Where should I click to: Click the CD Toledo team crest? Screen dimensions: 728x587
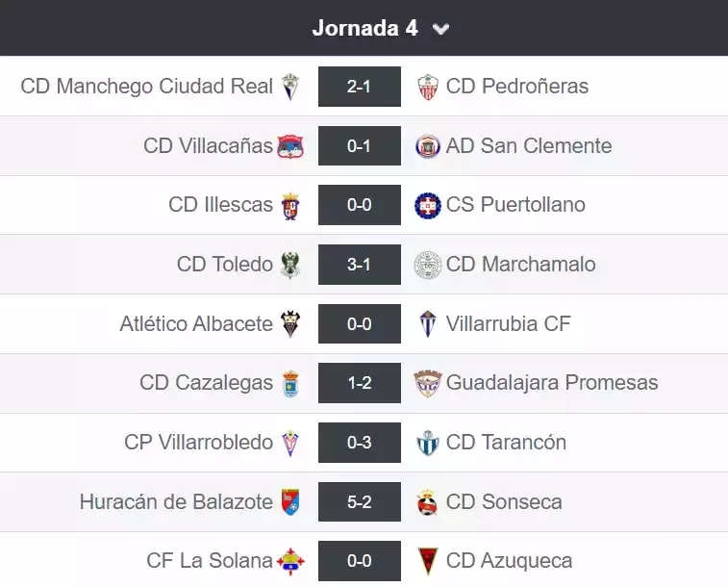(x=290, y=265)
